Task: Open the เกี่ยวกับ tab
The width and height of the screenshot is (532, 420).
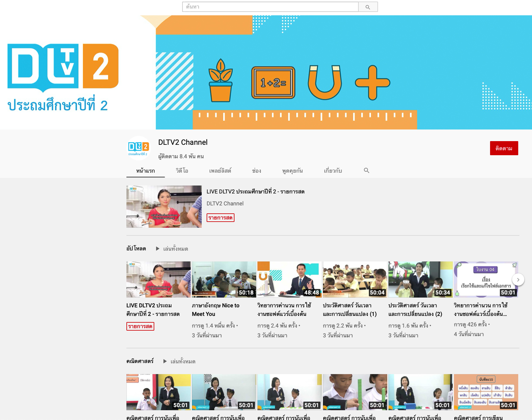Action: pyautogui.click(x=333, y=171)
